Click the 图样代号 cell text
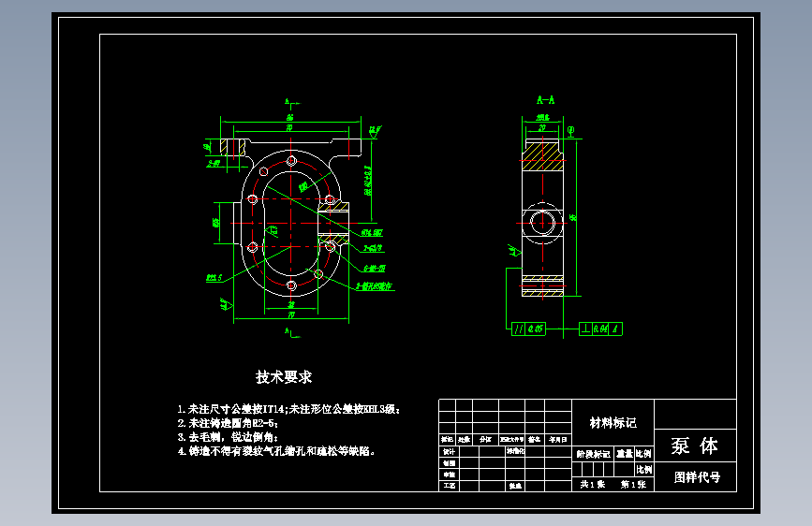The height and width of the screenshot is (526, 812). [697, 476]
